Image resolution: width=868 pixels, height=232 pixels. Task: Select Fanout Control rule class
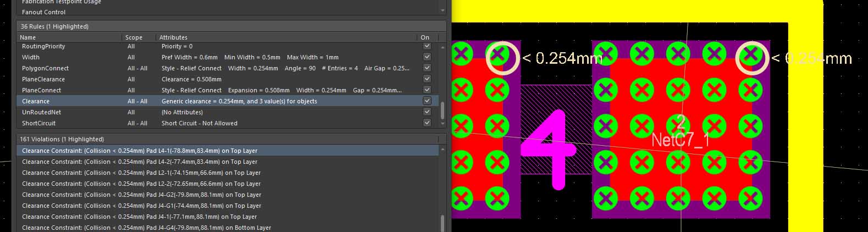[43, 12]
